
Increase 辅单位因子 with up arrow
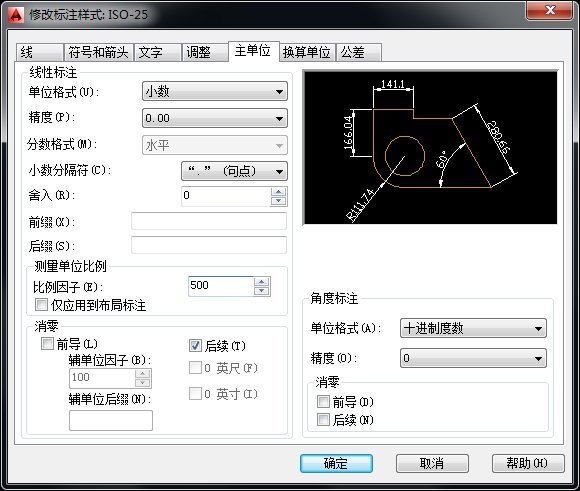(x=143, y=374)
